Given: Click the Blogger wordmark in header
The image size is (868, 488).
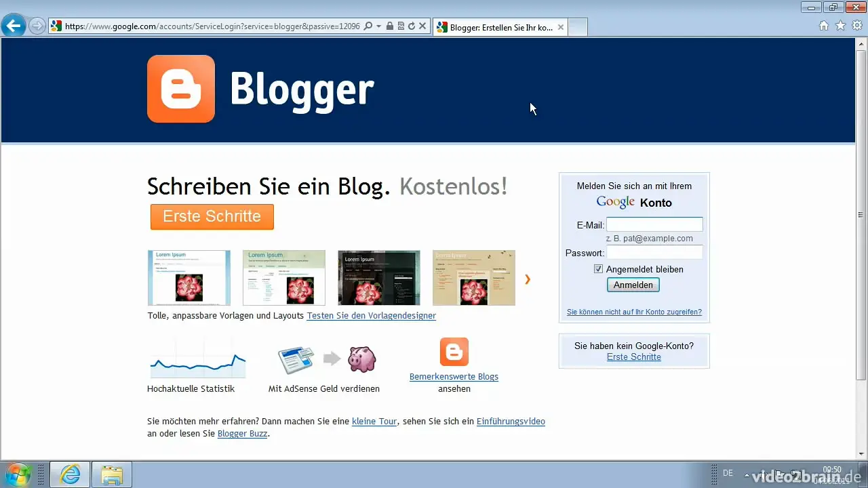Looking at the screenshot, I should pos(302,90).
